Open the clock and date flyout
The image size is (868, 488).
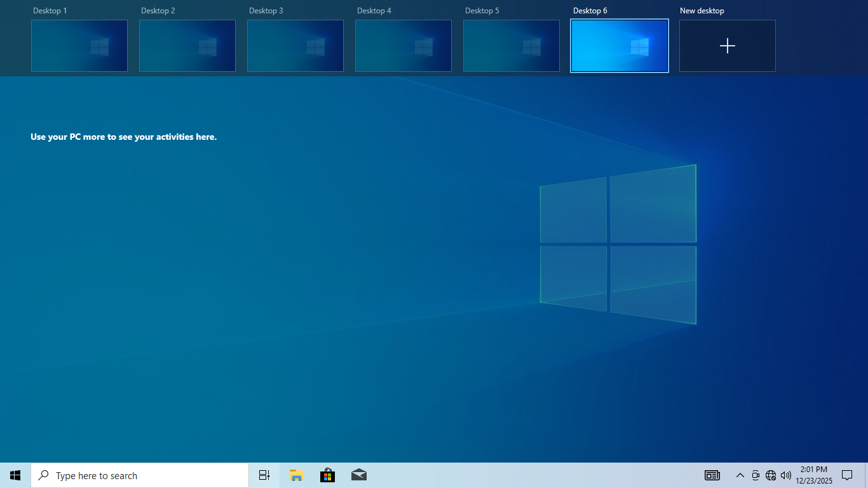[x=814, y=475]
